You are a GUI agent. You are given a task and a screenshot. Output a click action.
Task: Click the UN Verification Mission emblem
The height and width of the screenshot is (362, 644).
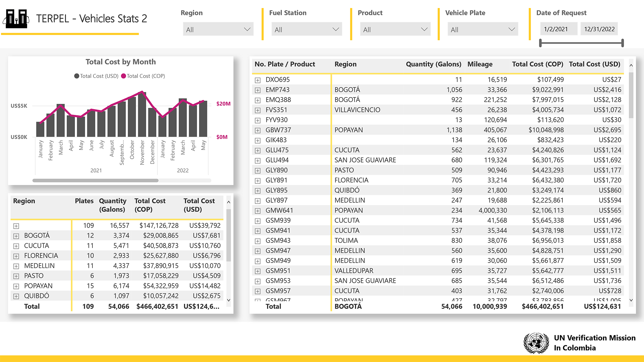click(536, 343)
